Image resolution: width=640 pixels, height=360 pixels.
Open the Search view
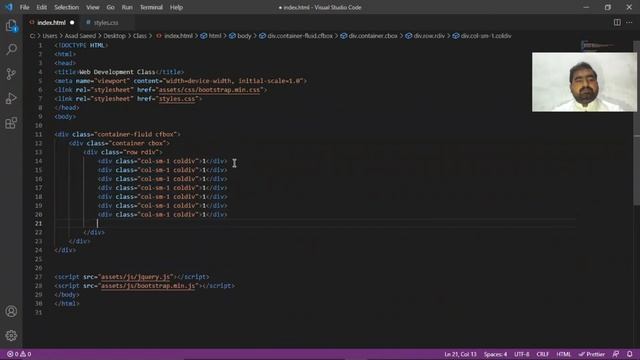(11, 49)
